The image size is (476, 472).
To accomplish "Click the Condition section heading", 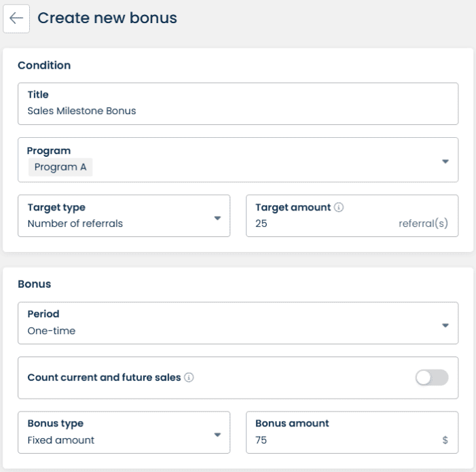I will (x=44, y=65).
